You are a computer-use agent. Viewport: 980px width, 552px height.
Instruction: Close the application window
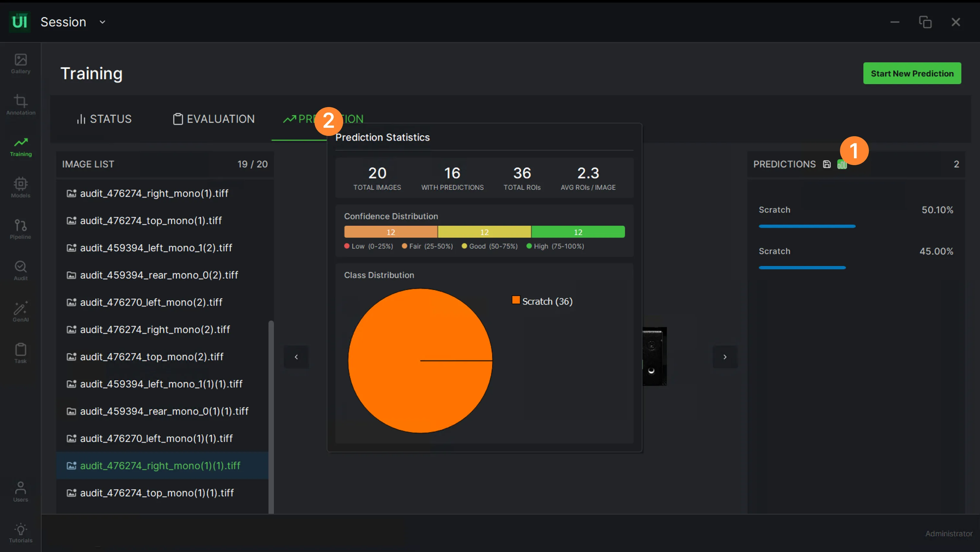click(956, 22)
